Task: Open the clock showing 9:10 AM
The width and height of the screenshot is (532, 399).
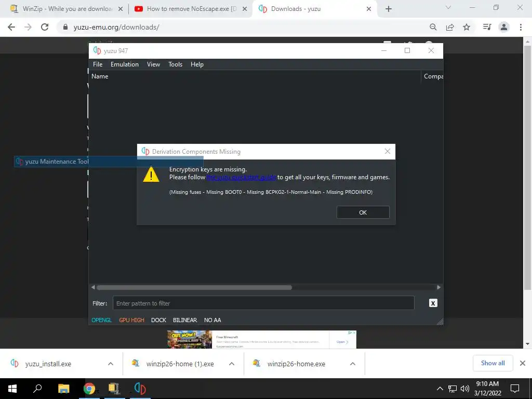Action: click(x=487, y=389)
